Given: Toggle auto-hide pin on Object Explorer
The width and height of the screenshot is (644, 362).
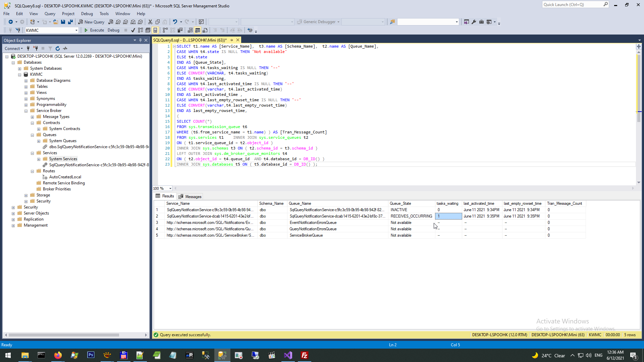Looking at the screenshot, I should tap(140, 40).
